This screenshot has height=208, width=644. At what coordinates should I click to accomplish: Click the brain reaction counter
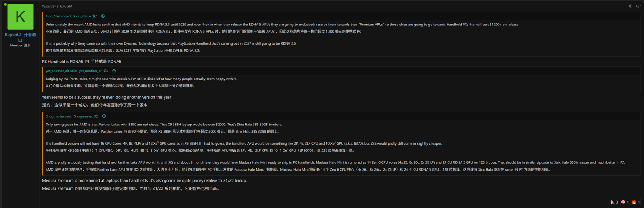pos(625,202)
